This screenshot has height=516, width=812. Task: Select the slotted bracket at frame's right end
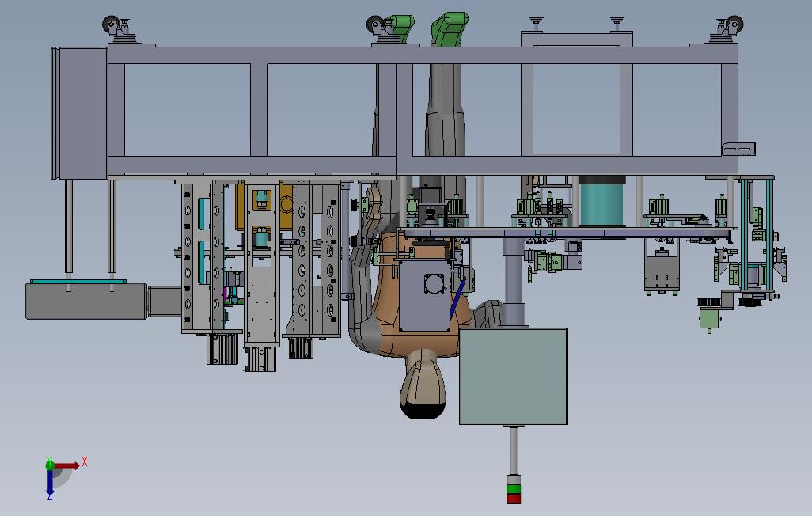(739, 149)
